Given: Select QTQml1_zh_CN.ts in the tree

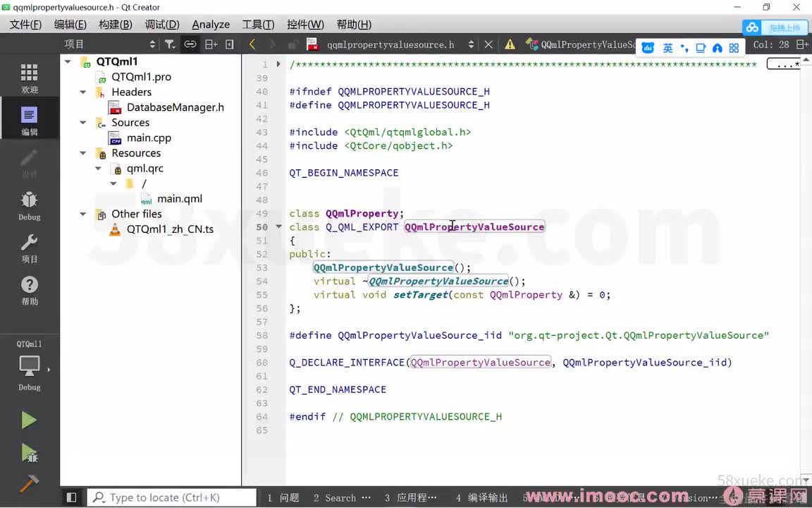Looking at the screenshot, I should point(170,229).
